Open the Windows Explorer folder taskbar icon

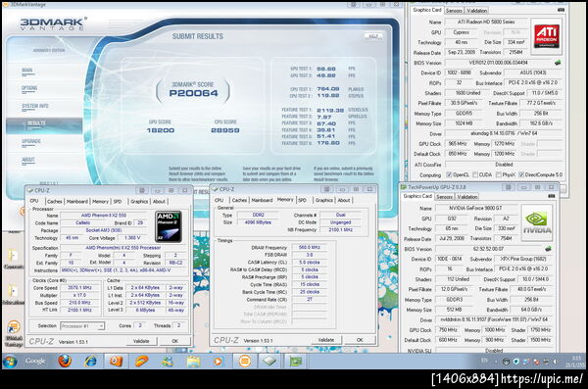[193, 362]
